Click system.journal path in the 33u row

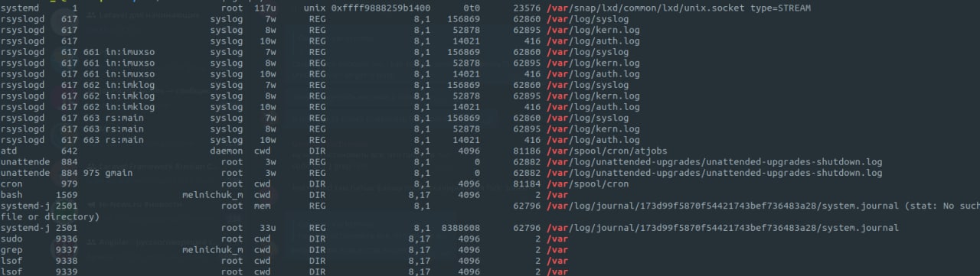(723, 228)
